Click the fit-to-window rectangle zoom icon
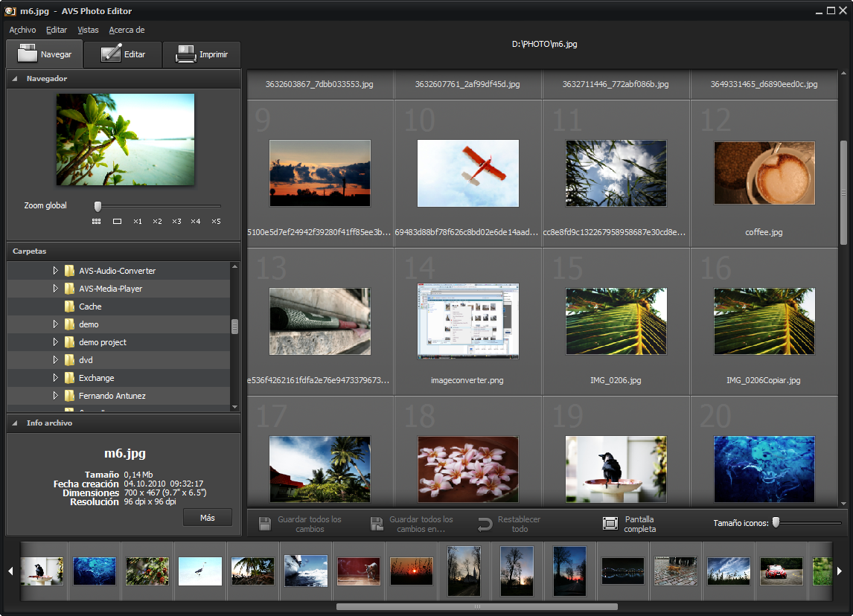853x616 pixels. pos(117,221)
